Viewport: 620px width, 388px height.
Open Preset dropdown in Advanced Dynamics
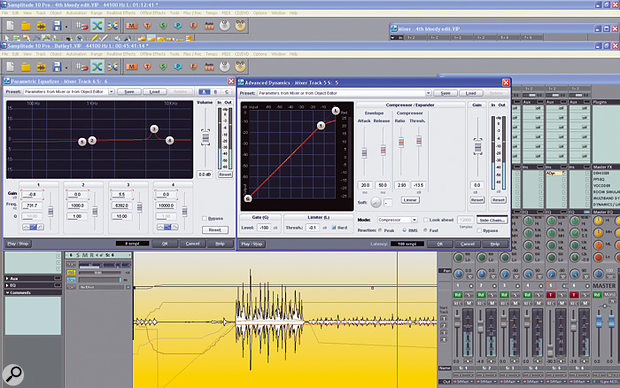428,93
